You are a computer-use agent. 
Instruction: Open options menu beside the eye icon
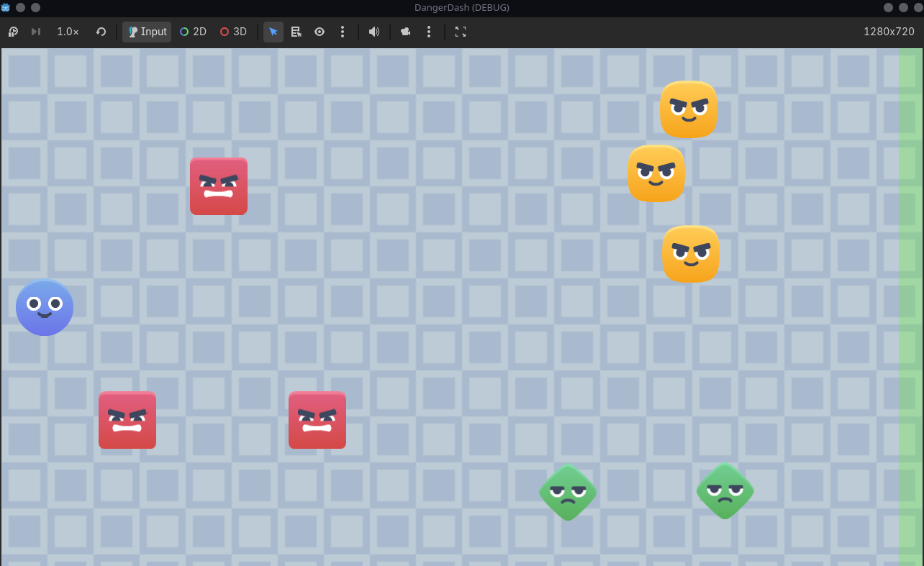pos(343,32)
